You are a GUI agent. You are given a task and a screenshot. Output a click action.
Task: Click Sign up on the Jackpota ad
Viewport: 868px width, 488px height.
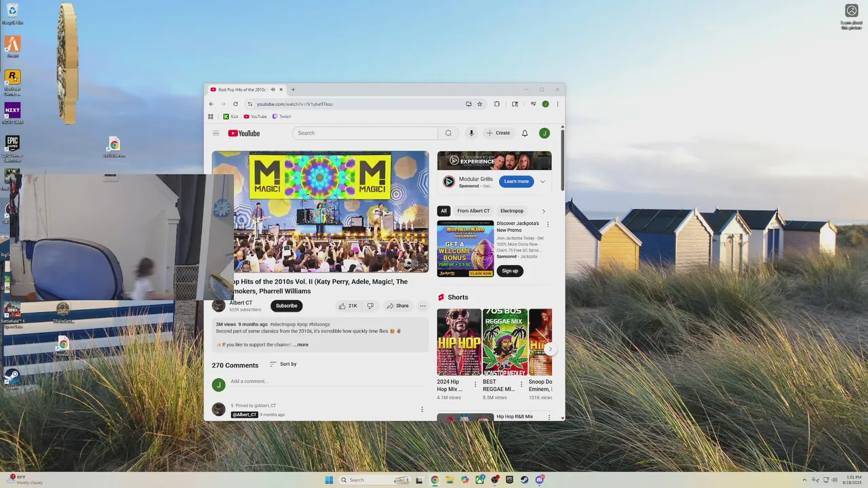510,271
